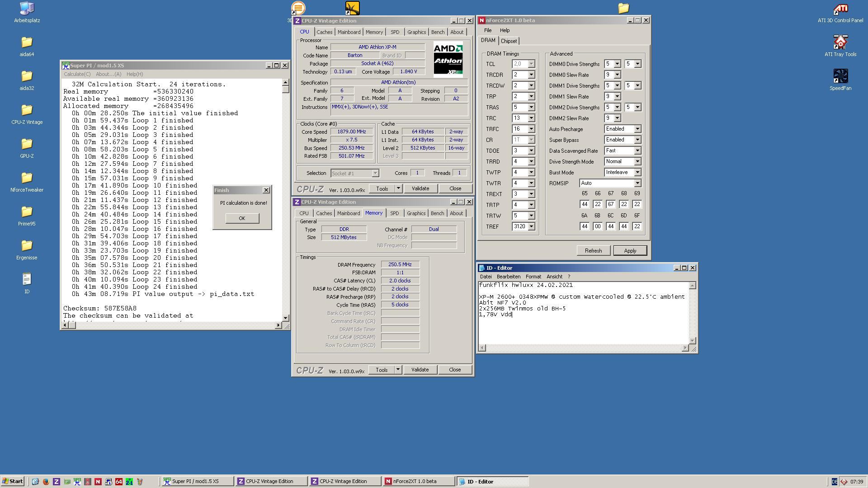Open Mainboard tab in upper CPU-Z window
Image resolution: width=868 pixels, height=488 pixels.
click(x=349, y=32)
